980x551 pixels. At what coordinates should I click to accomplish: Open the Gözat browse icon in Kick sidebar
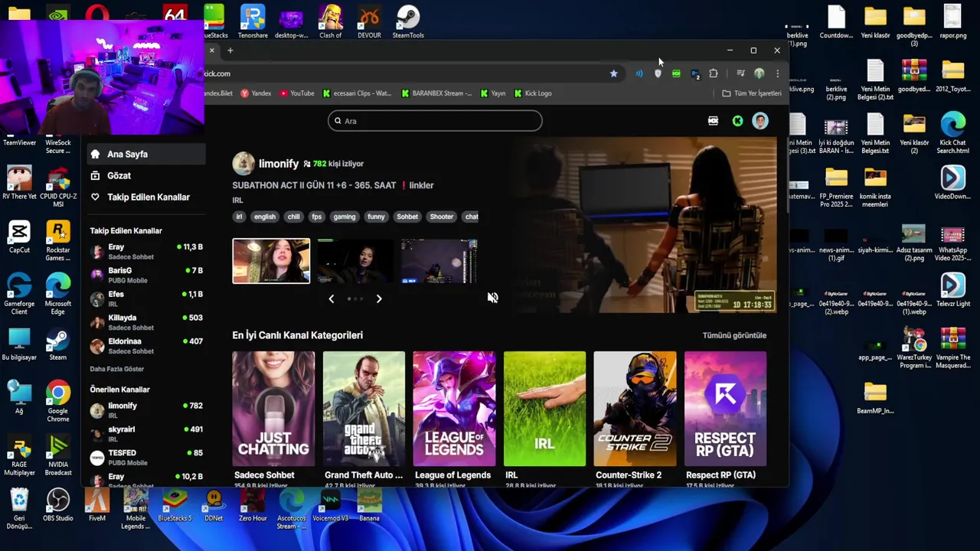pos(95,175)
